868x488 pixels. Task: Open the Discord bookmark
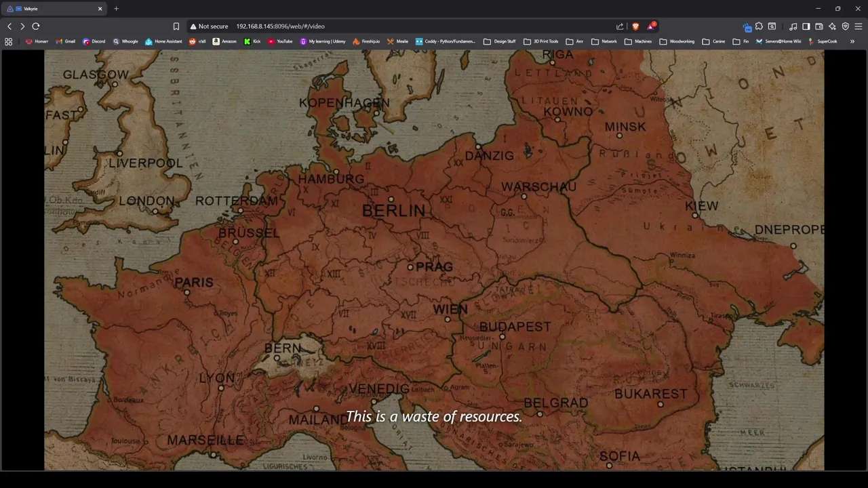click(x=94, y=41)
